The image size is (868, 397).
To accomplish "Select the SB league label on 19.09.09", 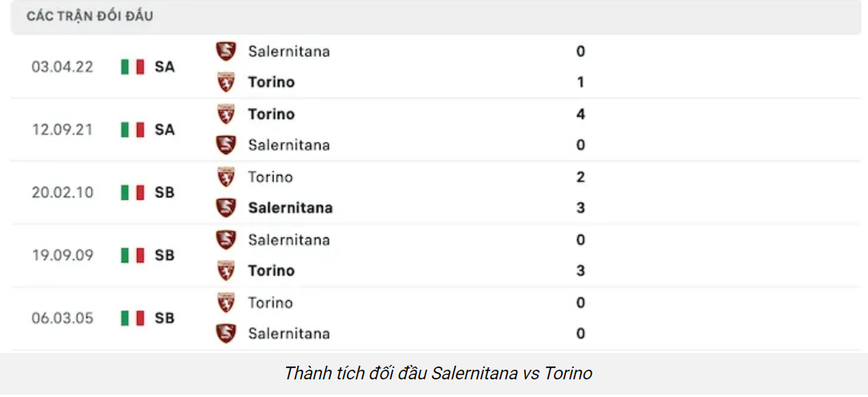I will [165, 255].
